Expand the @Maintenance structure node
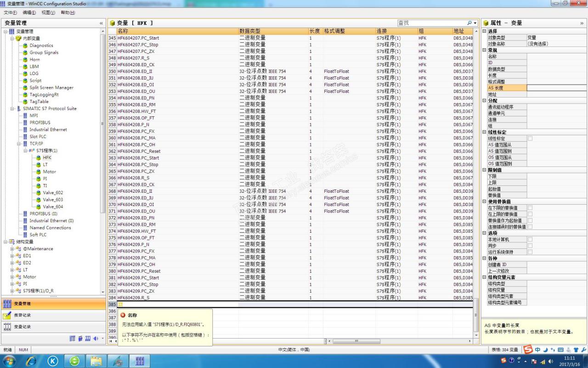Viewport: 588px width, 368px height. (x=12, y=249)
